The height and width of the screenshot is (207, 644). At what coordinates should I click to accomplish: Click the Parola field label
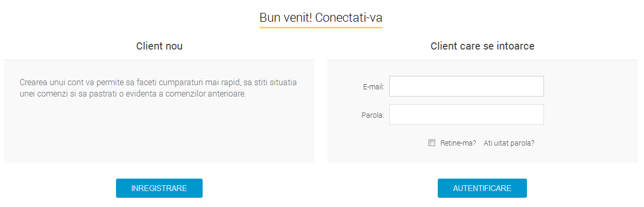click(373, 115)
